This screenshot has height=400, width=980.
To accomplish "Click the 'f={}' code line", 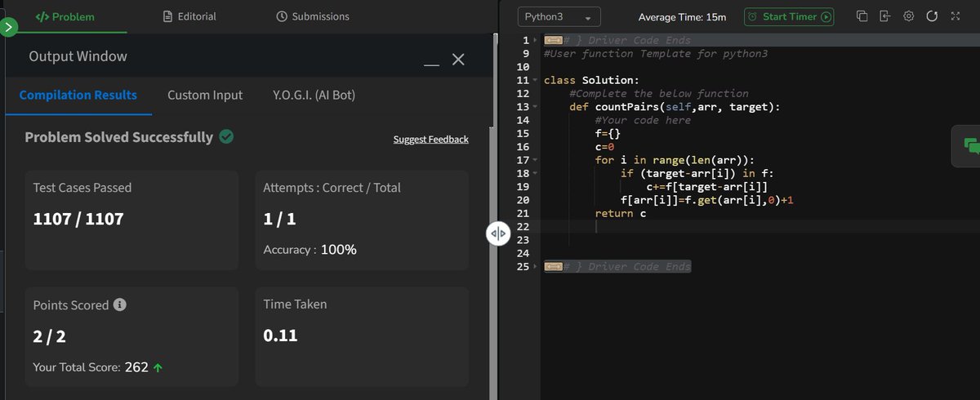I will coord(608,133).
